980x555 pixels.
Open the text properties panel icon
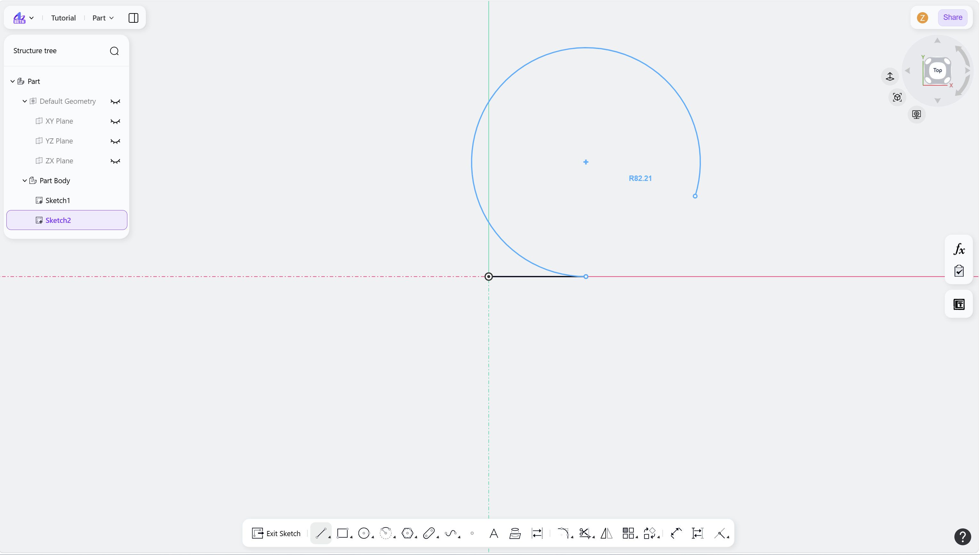click(x=959, y=304)
